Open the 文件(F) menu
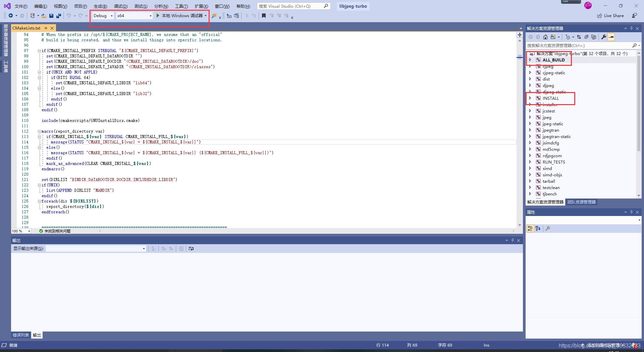This screenshot has width=644, height=352. pos(21,6)
